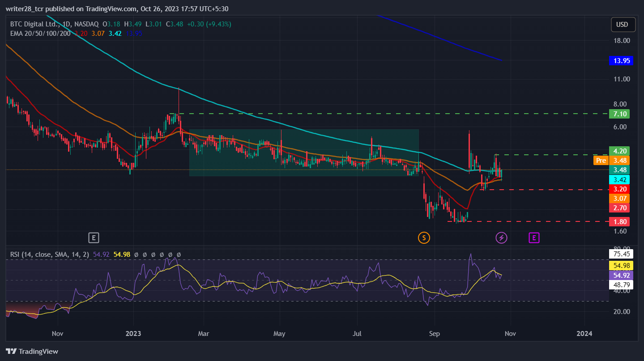Click the H3.49 high value in legend
Image resolution: width=644 pixels, height=361 pixels.
(132, 24)
